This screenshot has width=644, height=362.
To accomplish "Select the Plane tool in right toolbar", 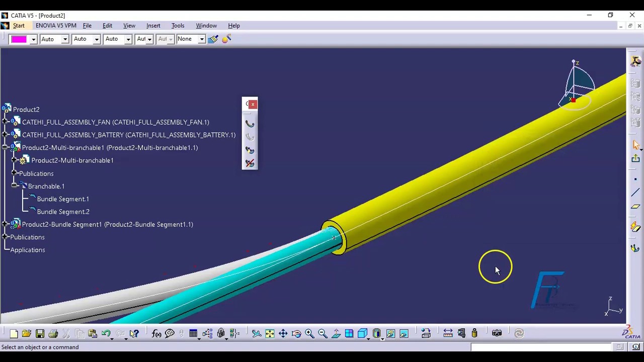I will [x=635, y=206].
